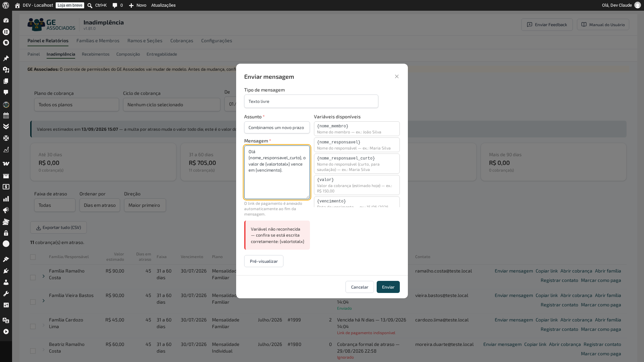Expand the Família Ramalho Costa row chevron
Viewport: 644px width, 362px height.
click(44, 276)
